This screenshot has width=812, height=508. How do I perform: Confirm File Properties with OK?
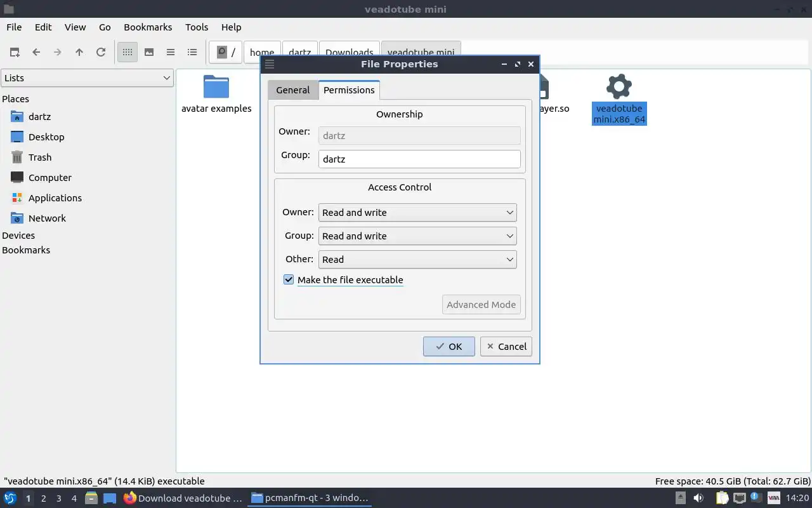coord(449,347)
